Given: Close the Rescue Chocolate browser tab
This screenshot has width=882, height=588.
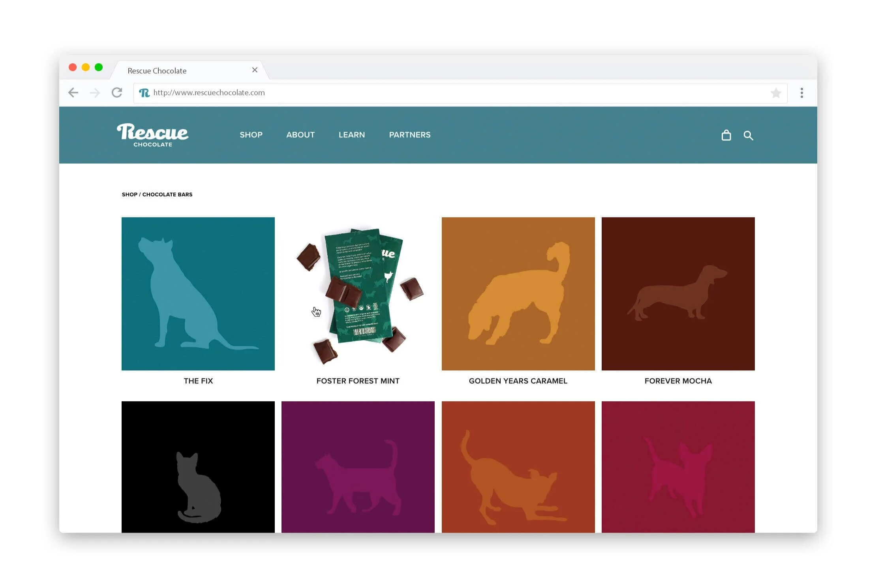Looking at the screenshot, I should tap(255, 70).
